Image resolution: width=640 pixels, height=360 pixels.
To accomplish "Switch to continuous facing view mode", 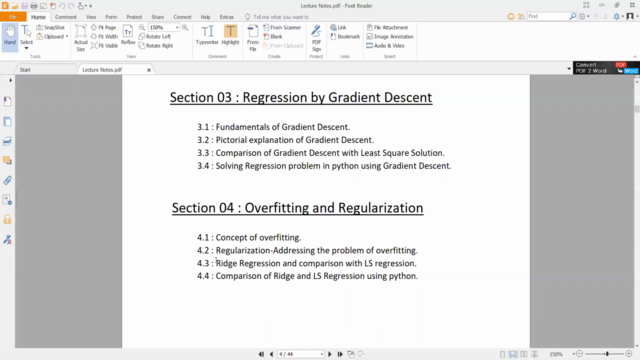I will 534,354.
